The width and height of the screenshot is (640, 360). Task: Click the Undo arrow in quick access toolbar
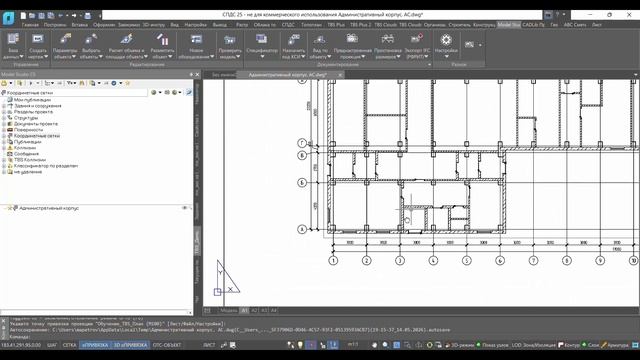pyautogui.click(x=60, y=16)
